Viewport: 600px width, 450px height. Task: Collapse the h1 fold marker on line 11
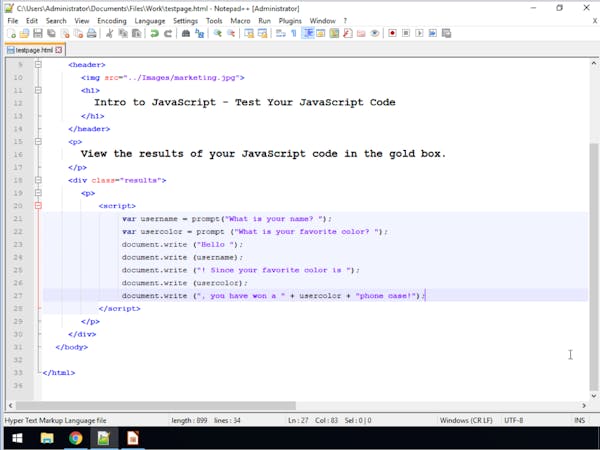click(x=38, y=90)
